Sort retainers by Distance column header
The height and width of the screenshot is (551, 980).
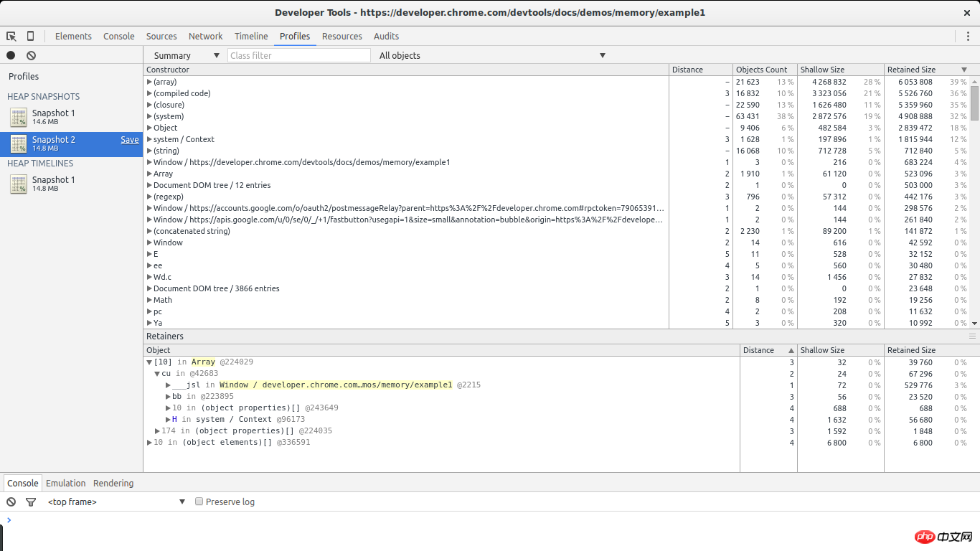pos(768,350)
